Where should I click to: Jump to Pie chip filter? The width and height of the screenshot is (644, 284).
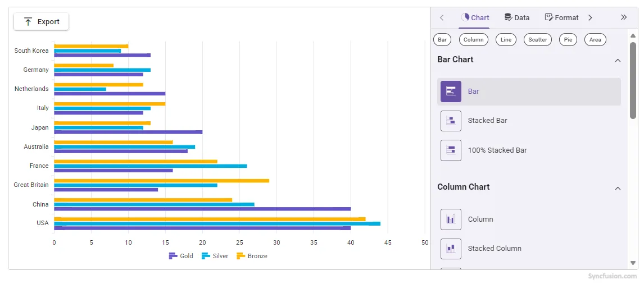point(568,40)
